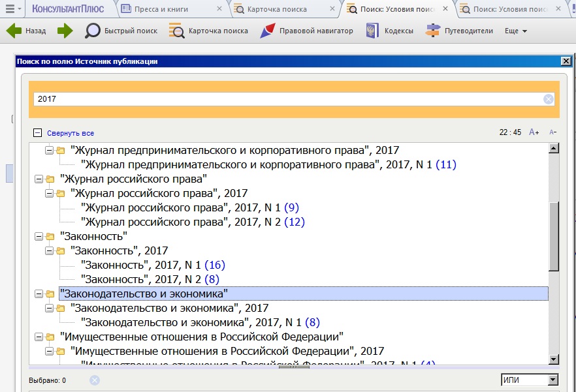Image resolution: width=576 pixels, height=392 pixels.
Task: Clear the selection next to Выбрано: 0
Action: tap(94, 380)
